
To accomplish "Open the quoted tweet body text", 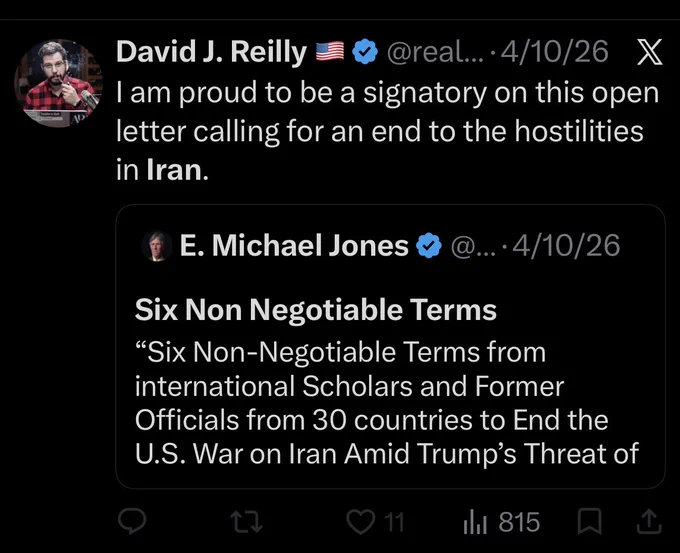I will click(387, 402).
